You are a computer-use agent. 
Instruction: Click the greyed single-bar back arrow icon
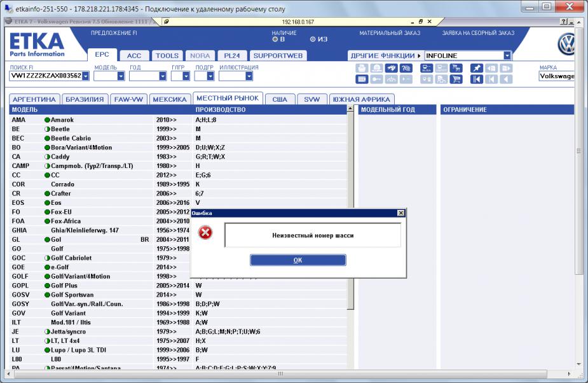tap(491, 80)
